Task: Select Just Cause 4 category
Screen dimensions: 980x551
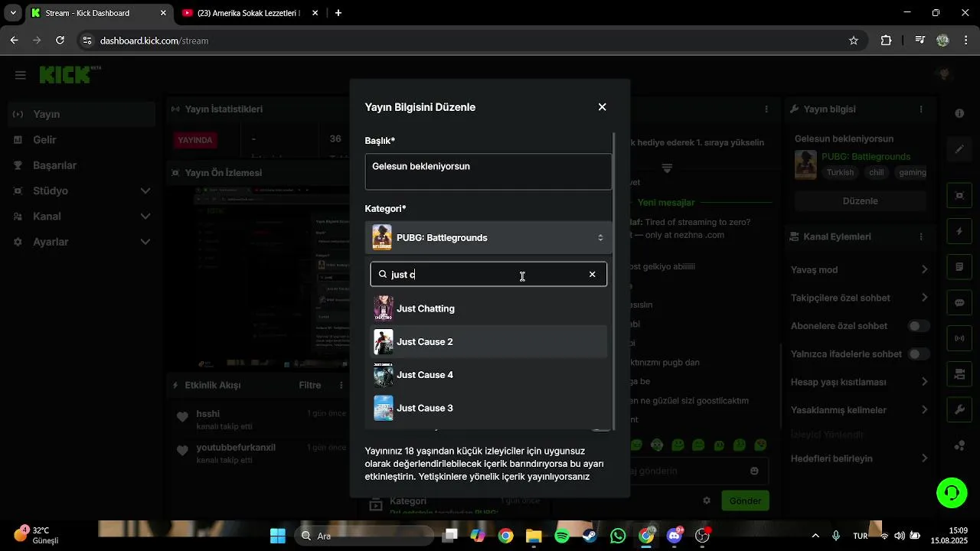Action: (x=488, y=375)
